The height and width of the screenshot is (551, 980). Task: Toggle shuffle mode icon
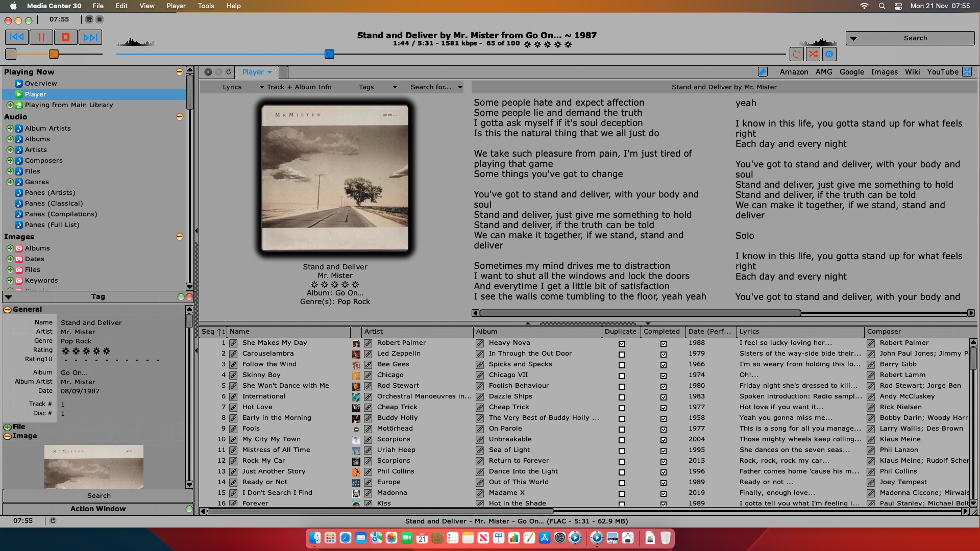click(x=813, y=54)
